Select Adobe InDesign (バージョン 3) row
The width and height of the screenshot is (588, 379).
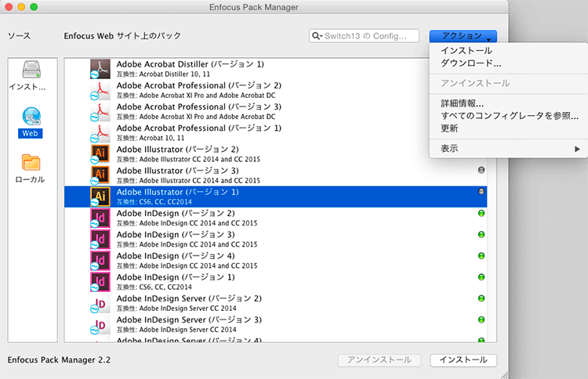tap(276, 240)
